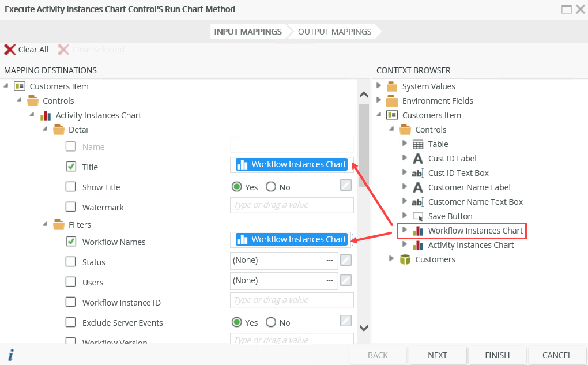Open the Status picker ellipsis
This screenshot has width=588, height=365.
330,261
